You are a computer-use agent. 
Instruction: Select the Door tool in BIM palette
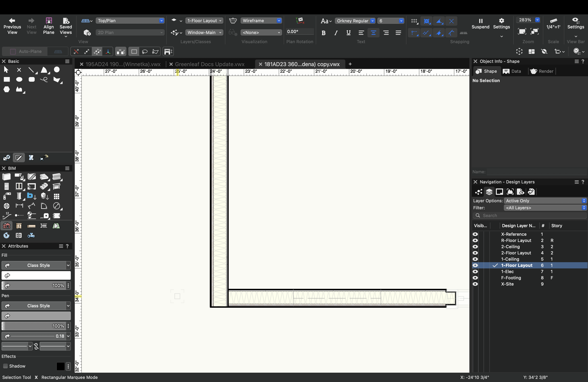coord(7,186)
